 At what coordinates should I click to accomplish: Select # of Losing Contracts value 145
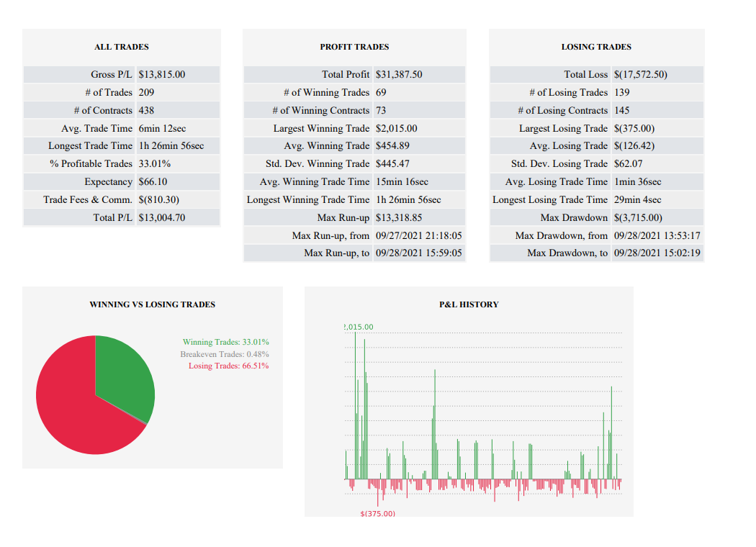[621, 110]
